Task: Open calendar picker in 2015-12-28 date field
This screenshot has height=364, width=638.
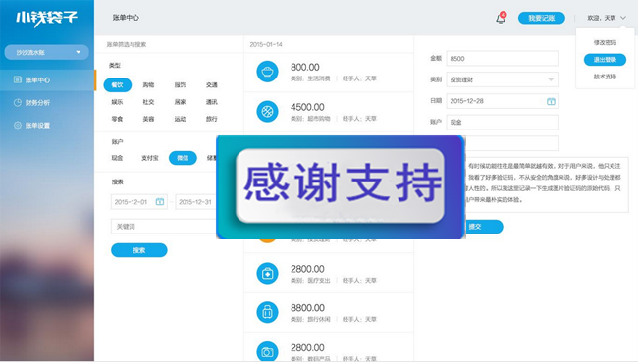Action: (x=551, y=101)
